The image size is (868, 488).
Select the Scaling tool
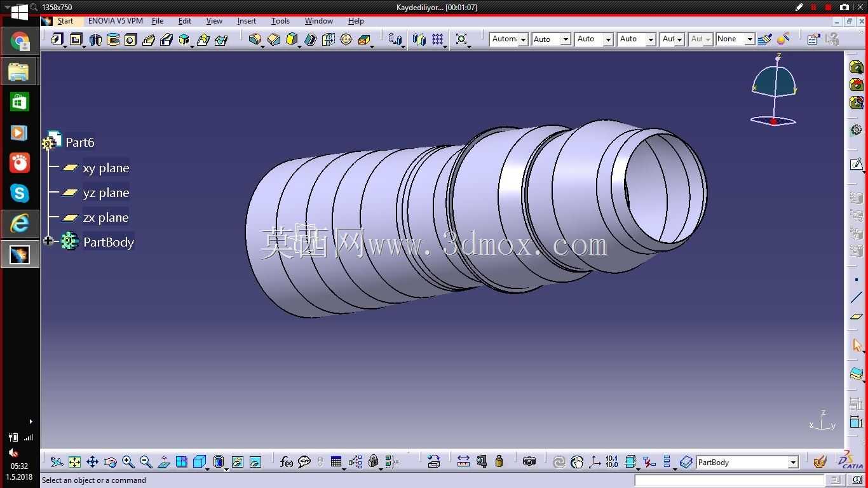[x=462, y=39]
